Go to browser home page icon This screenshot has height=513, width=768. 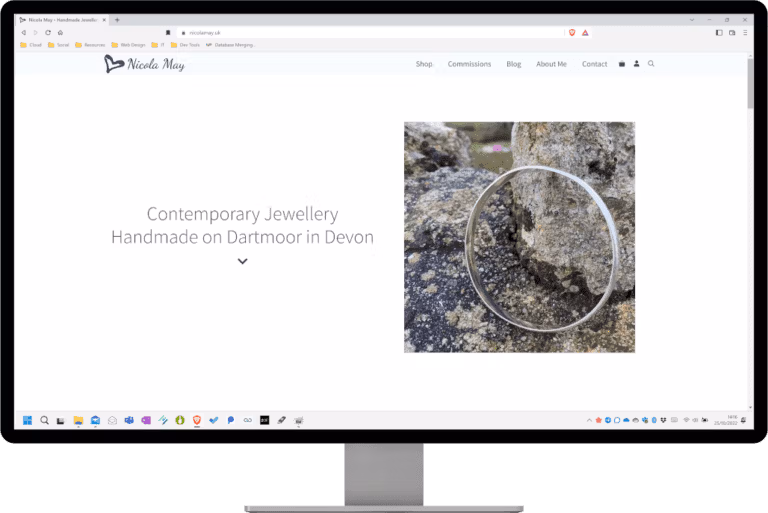(60, 32)
